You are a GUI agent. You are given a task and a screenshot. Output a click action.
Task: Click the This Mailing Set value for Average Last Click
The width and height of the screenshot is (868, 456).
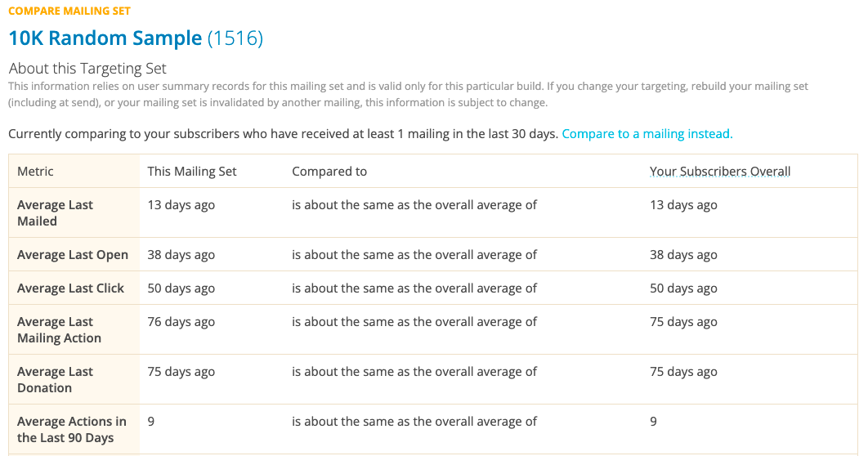point(181,288)
